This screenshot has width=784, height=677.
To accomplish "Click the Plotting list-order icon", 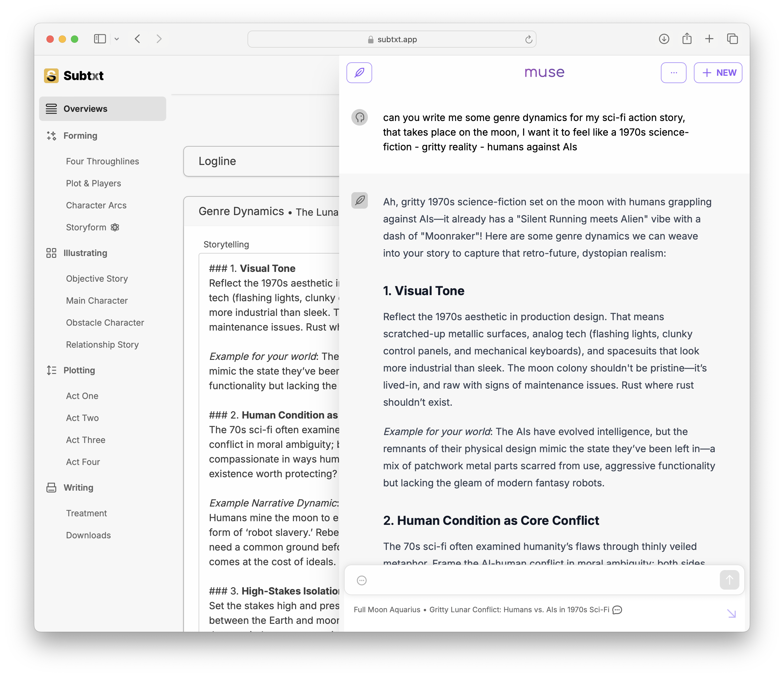I will point(51,370).
